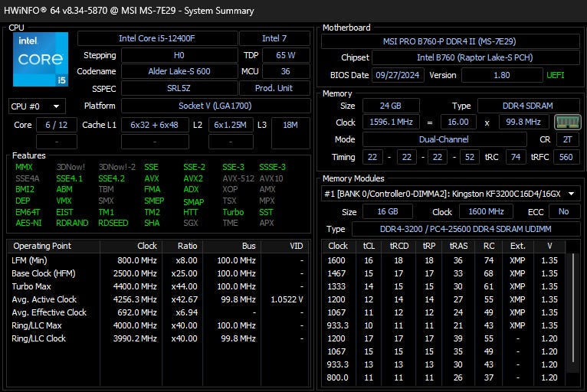The width and height of the screenshot is (587, 392).
Task: Click the RDSEED feature label
Action: click(113, 223)
